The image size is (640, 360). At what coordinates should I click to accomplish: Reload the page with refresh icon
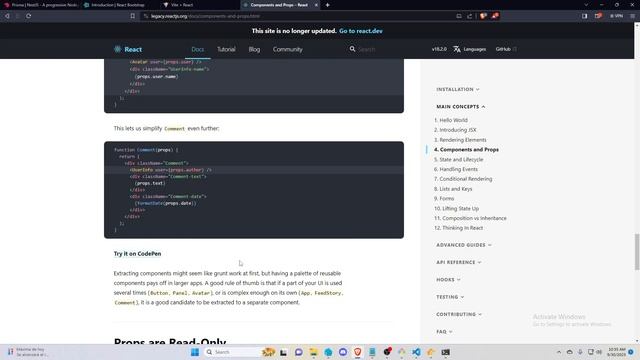pos(29,16)
